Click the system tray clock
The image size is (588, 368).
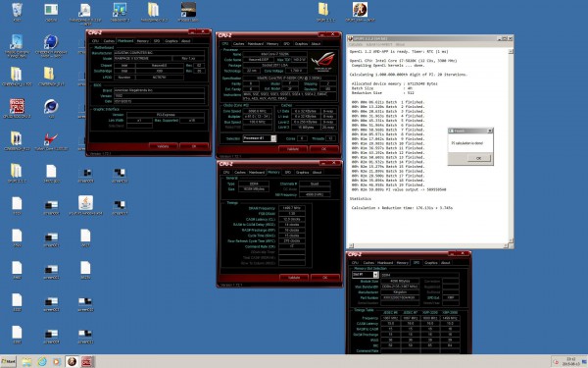point(570,361)
